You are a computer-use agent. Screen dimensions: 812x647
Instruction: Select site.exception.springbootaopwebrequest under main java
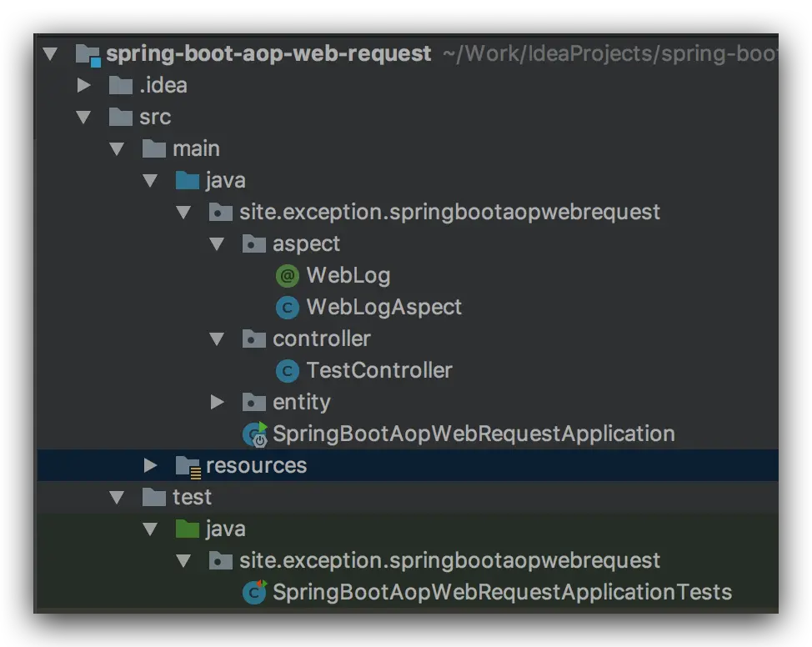coord(449,213)
